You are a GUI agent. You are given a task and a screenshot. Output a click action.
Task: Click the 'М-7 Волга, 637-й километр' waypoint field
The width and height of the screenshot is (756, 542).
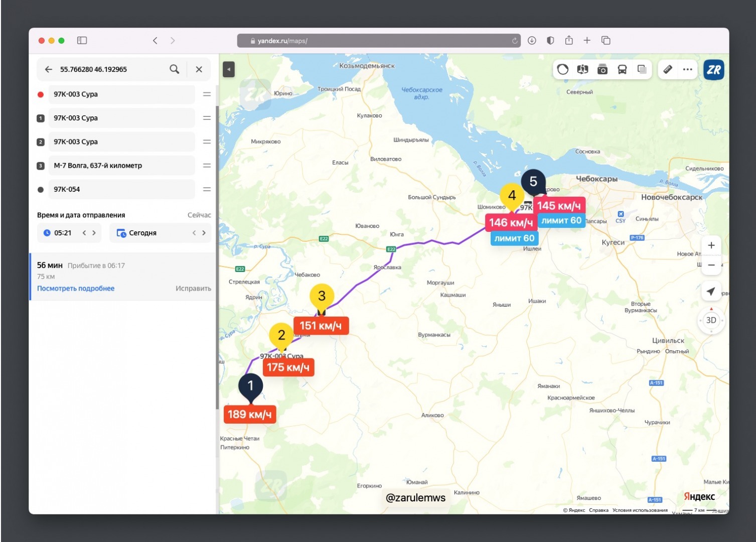click(121, 166)
